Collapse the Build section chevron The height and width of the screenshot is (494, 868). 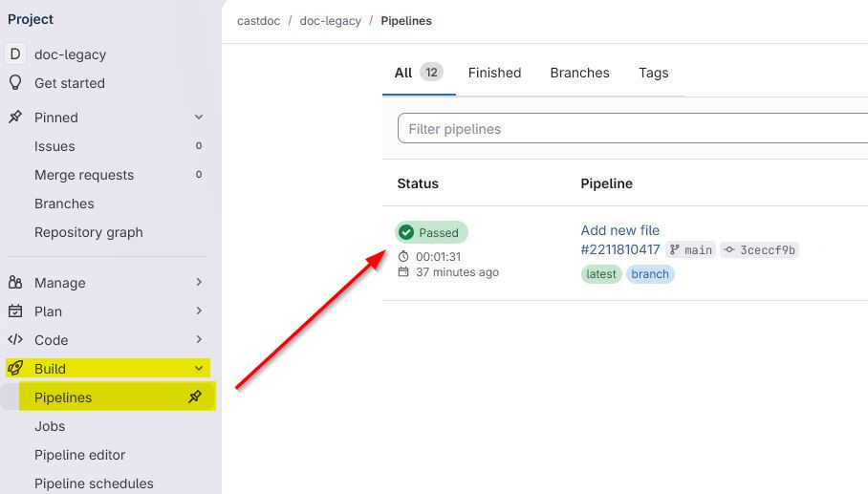pos(199,369)
